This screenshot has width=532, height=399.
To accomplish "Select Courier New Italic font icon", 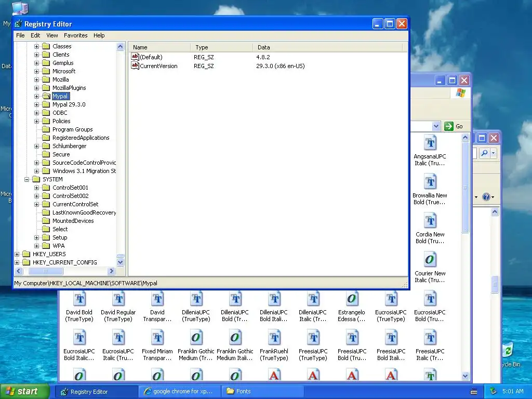I will click(430, 260).
